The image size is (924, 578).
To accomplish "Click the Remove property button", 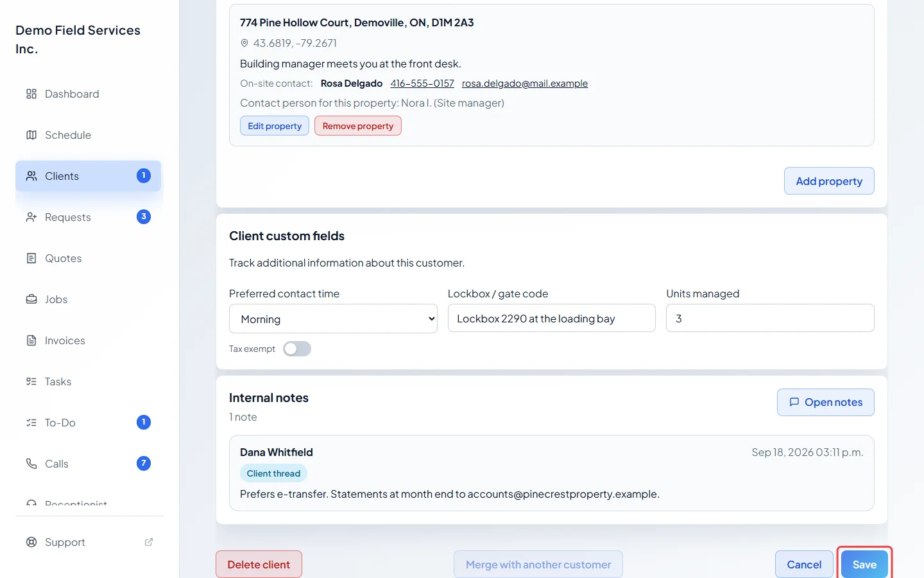I will coord(358,126).
